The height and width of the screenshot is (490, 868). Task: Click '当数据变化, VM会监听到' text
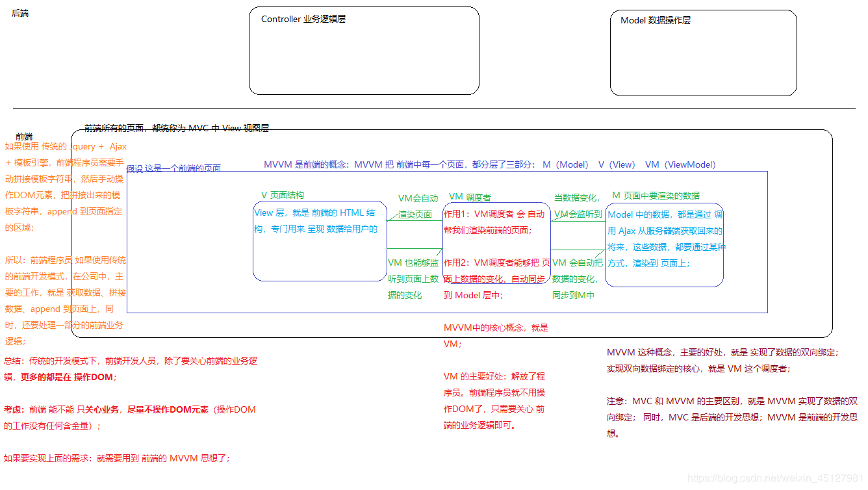click(x=578, y=205)
